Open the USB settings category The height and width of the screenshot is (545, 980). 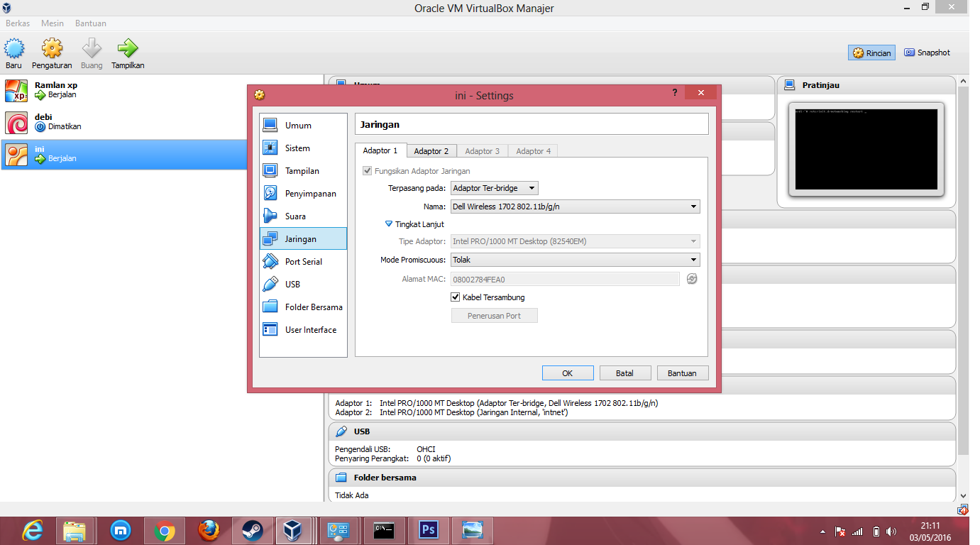click(303, 284)
